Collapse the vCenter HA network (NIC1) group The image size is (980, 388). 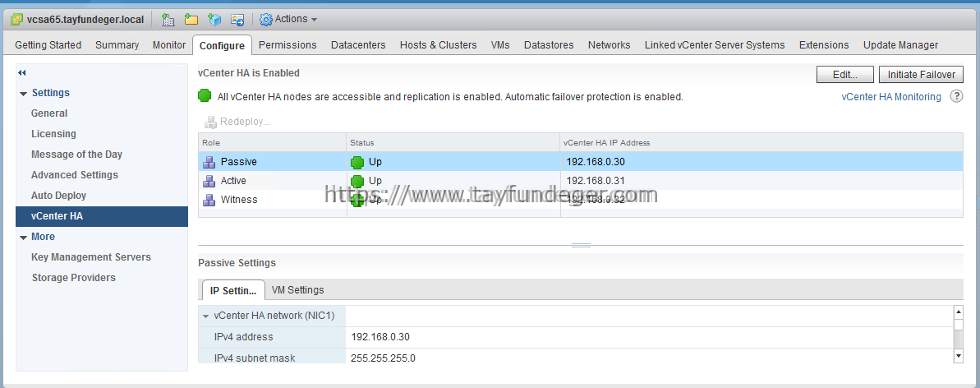(205, 316)
